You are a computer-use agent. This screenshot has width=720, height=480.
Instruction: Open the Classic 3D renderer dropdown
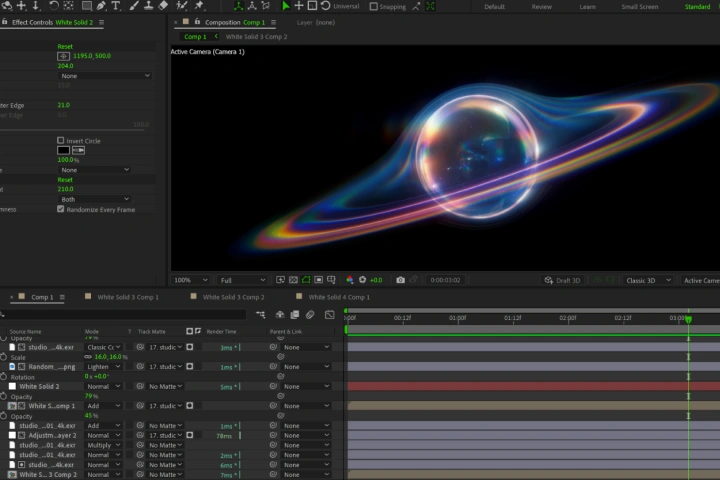tap(648, 280)
